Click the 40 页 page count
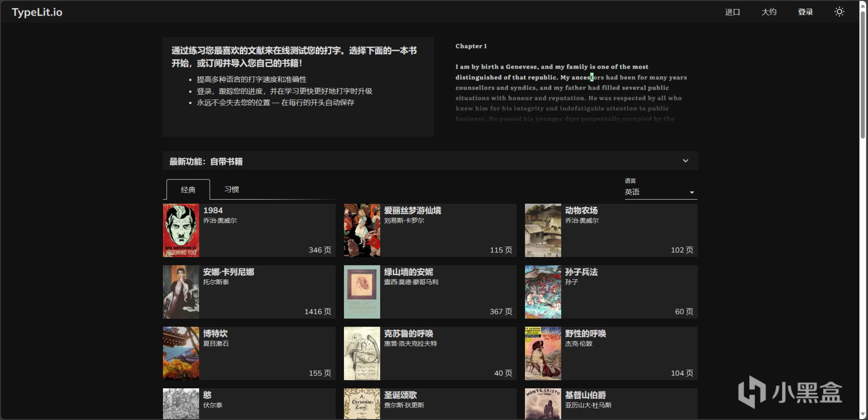Viewport: 868px width, 420px height. pos(503,373)
